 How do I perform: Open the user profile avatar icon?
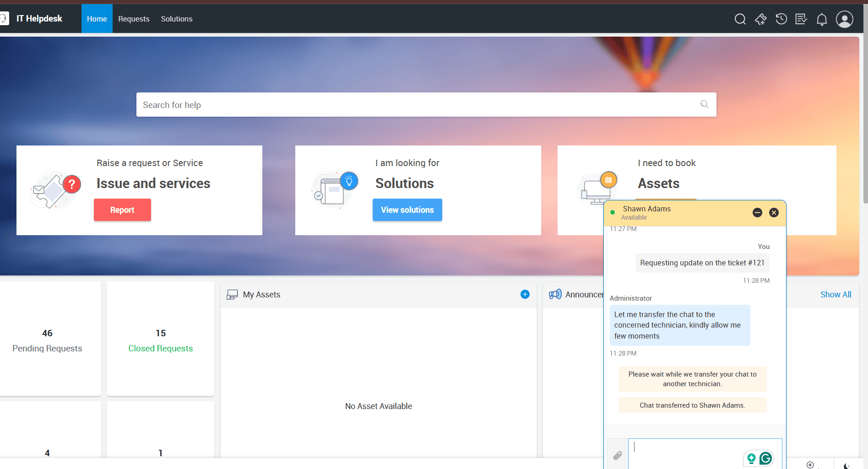[x=844, y=19]
